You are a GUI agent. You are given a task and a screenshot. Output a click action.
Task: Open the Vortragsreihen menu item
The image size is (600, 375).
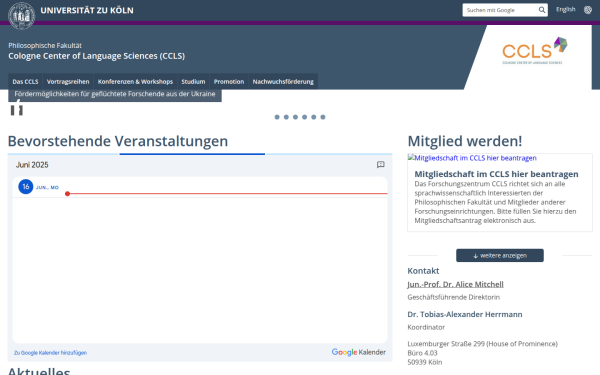(68, 82)
